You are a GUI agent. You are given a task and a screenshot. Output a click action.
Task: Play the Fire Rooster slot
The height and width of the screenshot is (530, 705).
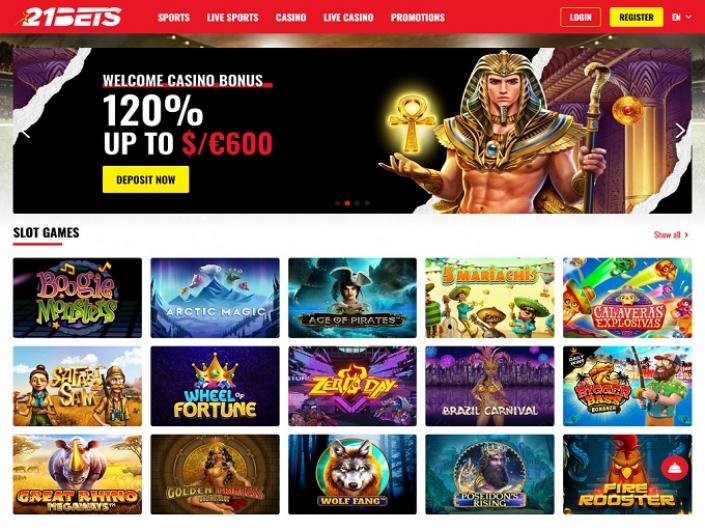pyautogui.click(x=627, y=474)
